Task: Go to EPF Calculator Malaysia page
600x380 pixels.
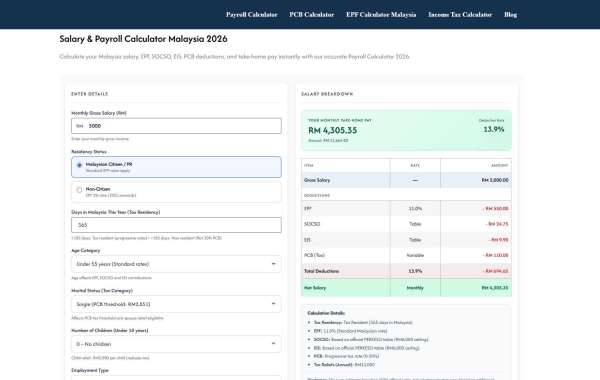Action: pos(381,15)
